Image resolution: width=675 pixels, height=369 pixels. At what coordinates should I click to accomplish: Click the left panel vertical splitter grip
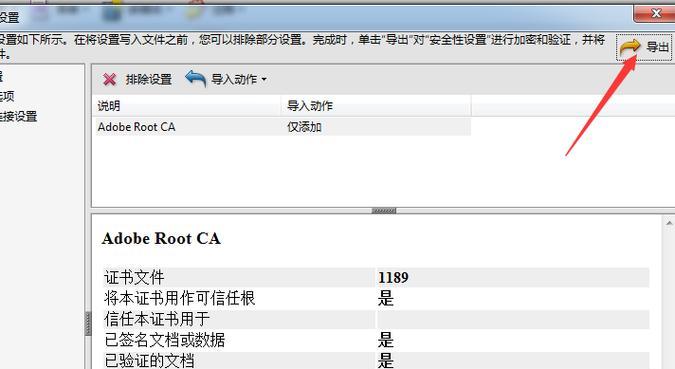(x=88, y=323)
